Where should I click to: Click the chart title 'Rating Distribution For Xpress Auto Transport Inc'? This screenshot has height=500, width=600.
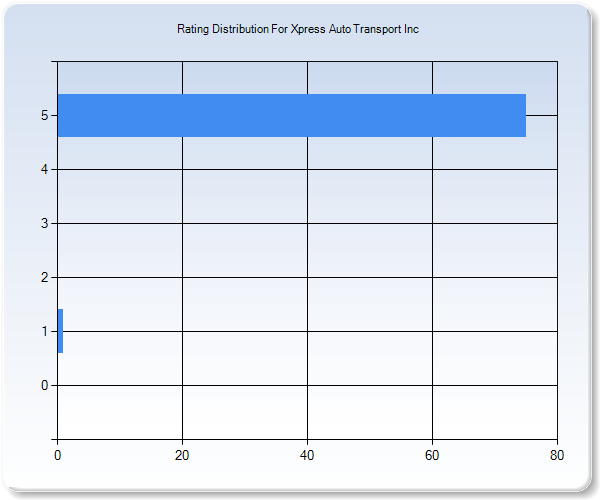[298, 29]
